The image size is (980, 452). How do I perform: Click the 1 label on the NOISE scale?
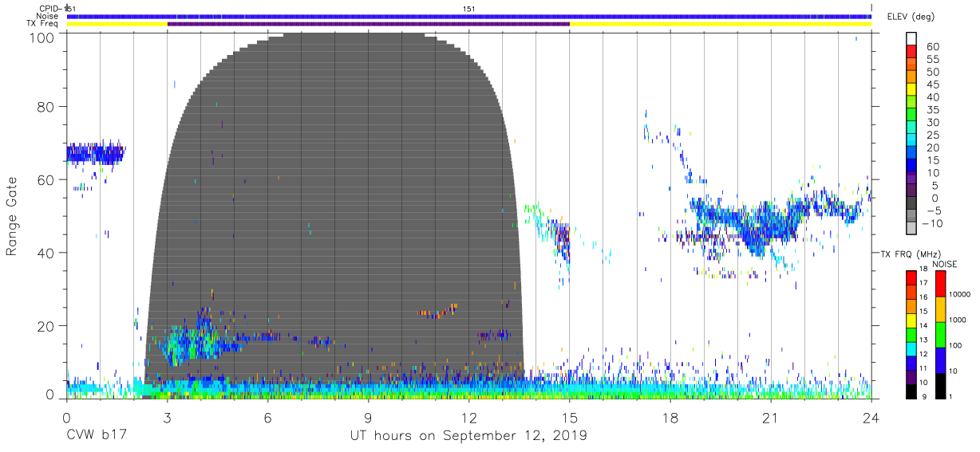click(x=950, y=396)
